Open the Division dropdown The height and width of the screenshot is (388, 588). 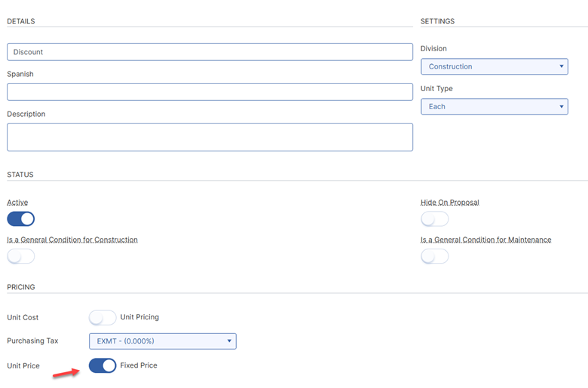[494, 66]
